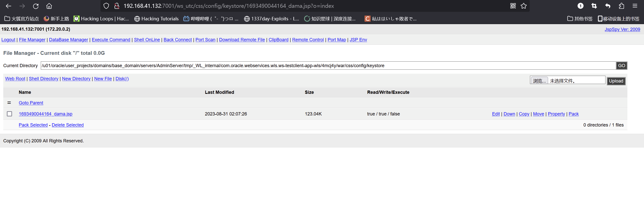Click the New File link

103,79
